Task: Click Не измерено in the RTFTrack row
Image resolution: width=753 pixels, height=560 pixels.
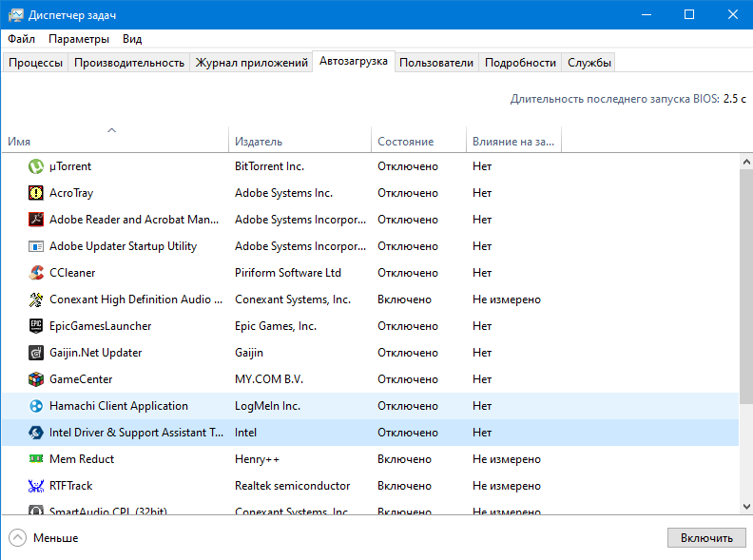Action: point(506,486)
